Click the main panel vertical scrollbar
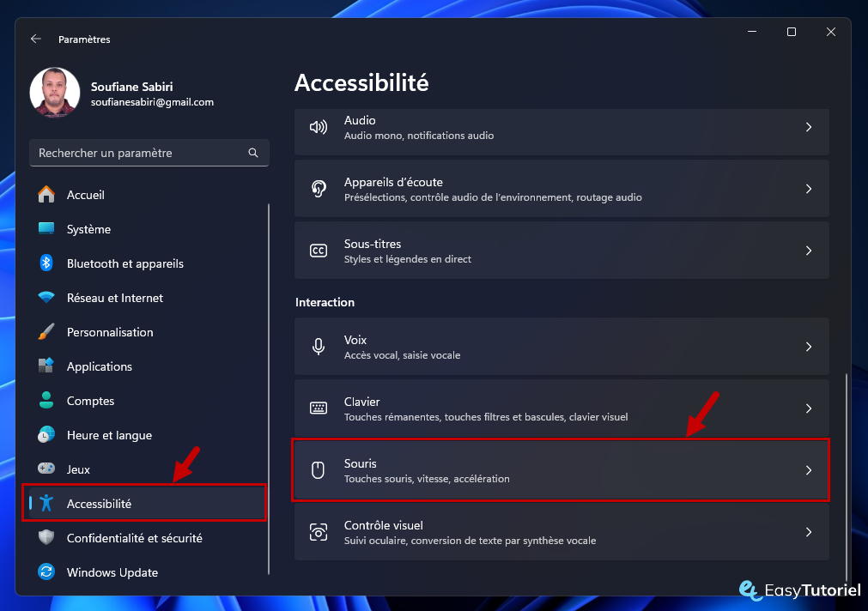This screenshot has height=611, width=868. 846,476
